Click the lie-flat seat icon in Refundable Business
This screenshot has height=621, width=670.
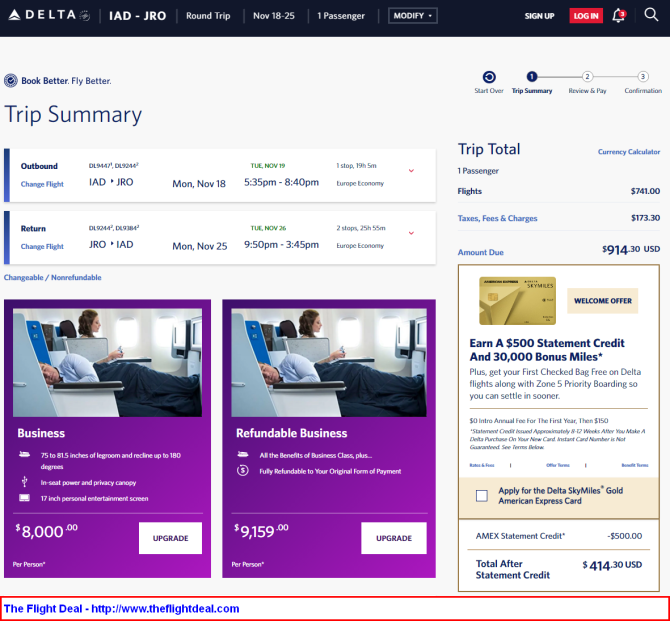(243, 454)
